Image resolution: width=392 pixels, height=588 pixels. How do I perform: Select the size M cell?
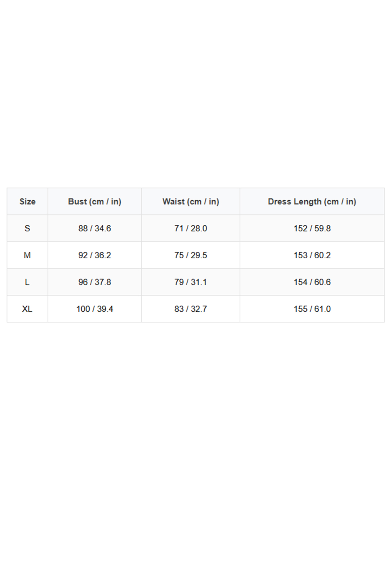(27, 255)
